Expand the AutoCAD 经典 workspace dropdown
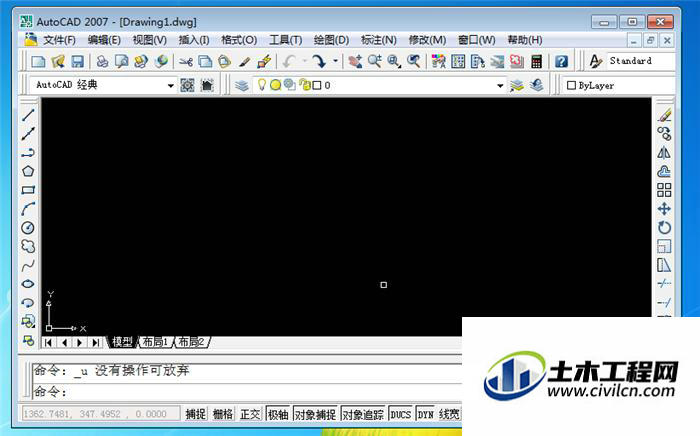This screenshot has width=700, height=436. click(x=170, y=85)
